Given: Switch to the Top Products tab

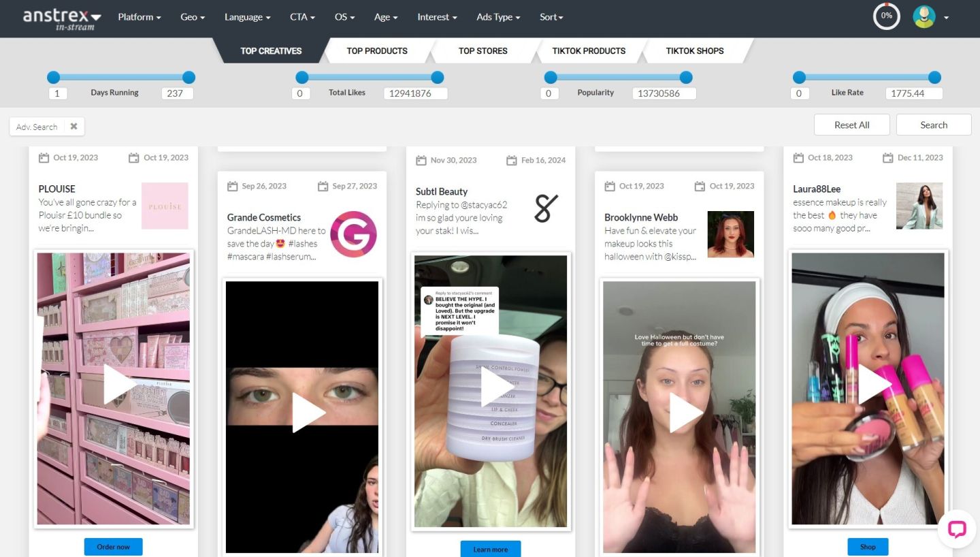Looking at the screenshot, I should [x=376, y=51].
